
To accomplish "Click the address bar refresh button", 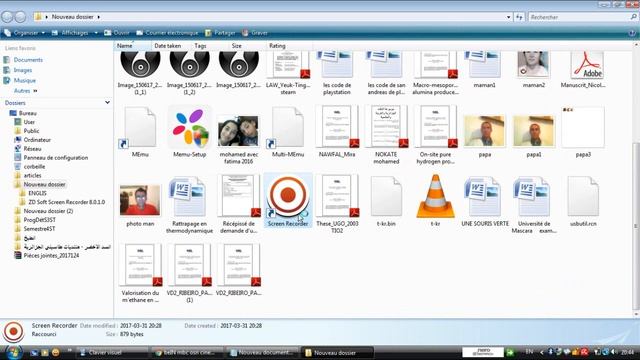I will (x=519, y=17).
